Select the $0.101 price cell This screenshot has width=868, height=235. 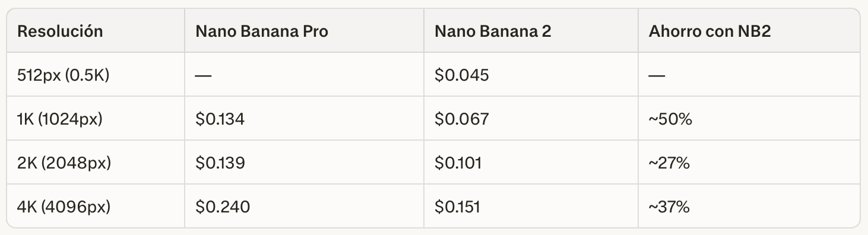458,163
